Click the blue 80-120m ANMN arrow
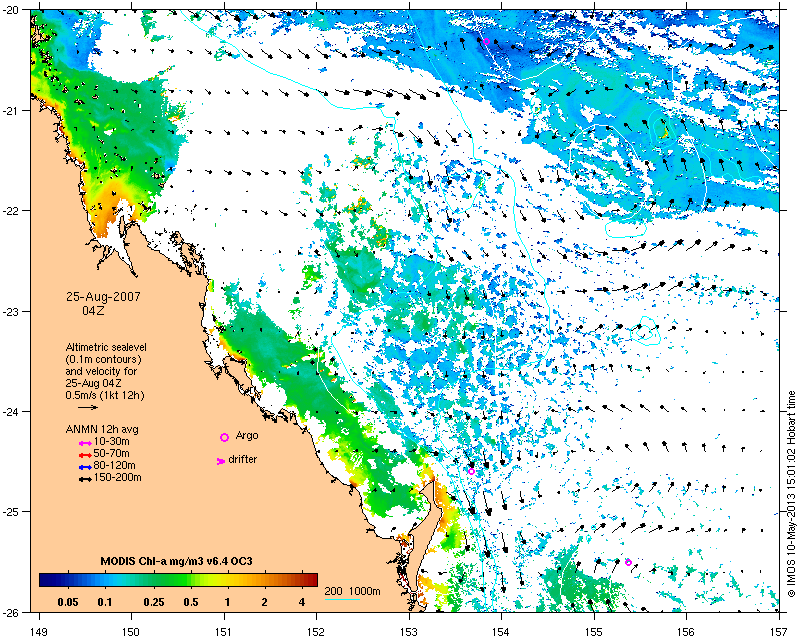The height and width of the screenshot is (640, 800). pos(85,467)
